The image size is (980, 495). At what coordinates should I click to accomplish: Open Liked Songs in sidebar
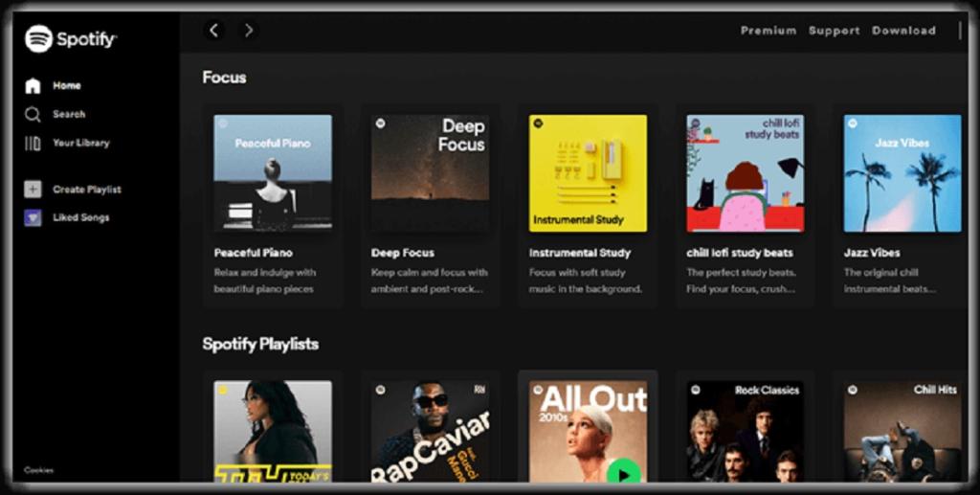81,217
